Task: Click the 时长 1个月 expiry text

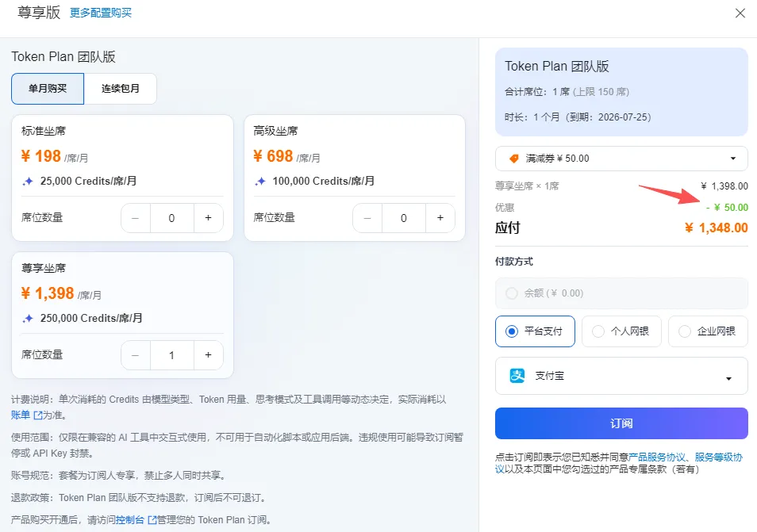Action: click(x=578, y=117)
